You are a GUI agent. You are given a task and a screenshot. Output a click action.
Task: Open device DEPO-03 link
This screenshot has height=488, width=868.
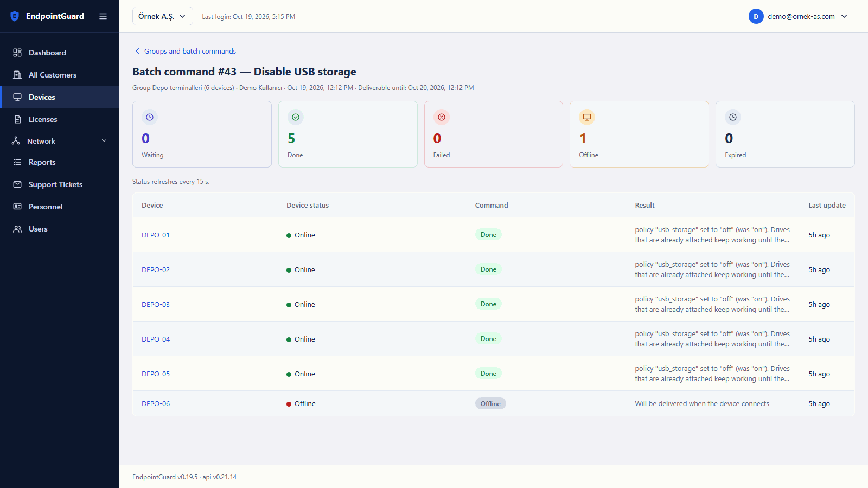156,304
